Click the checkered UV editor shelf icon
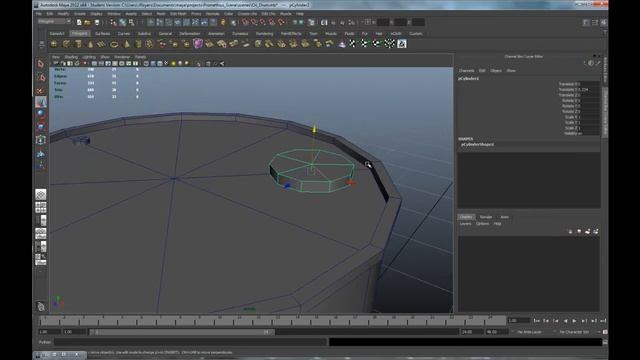Screen dimensions: 640x360 click(x=402, y=44)
